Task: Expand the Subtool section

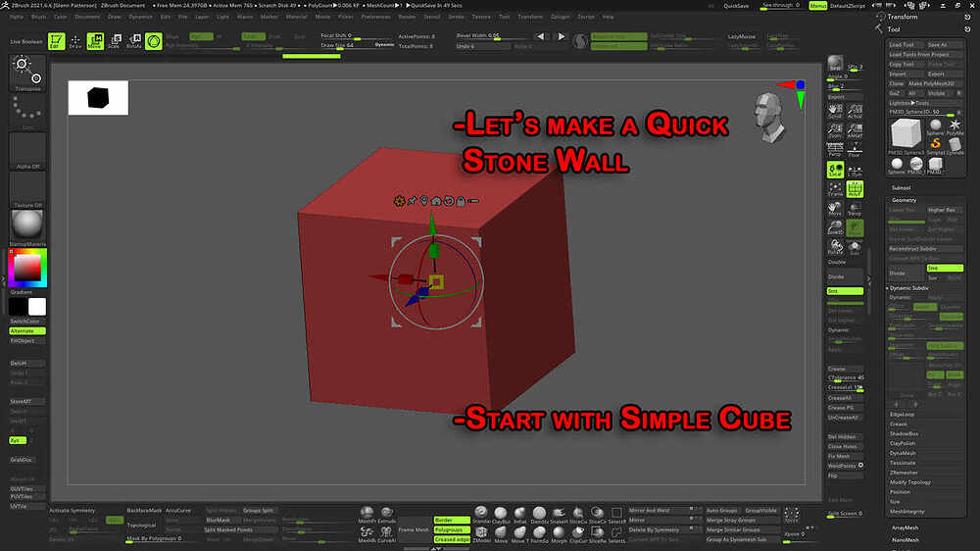Action: tap(902, 187)
